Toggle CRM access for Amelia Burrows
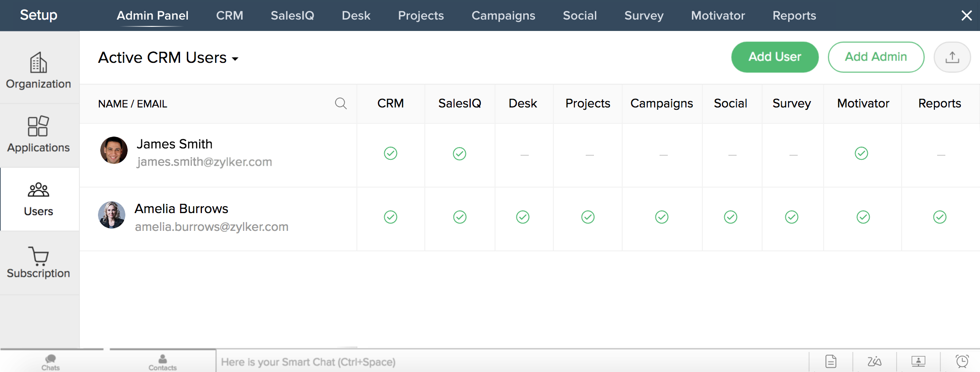This screenshot has width=980, height=372. click(x=391, y=217)
